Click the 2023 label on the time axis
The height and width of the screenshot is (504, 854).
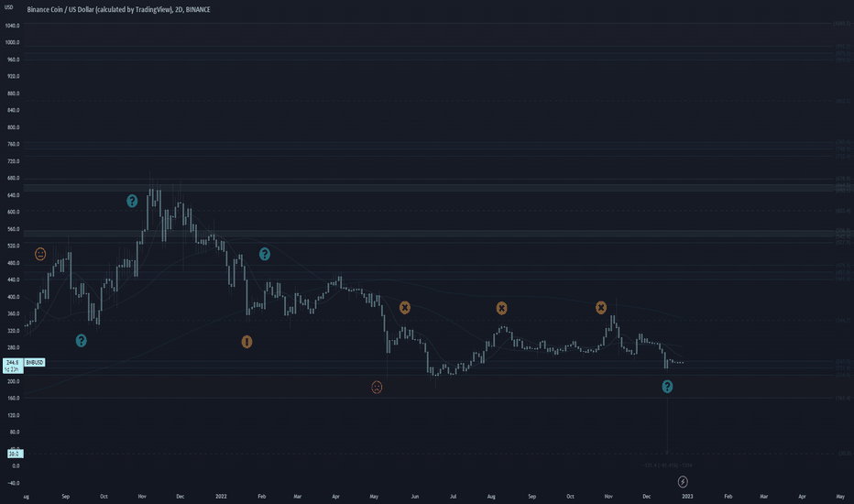point(688,497)
